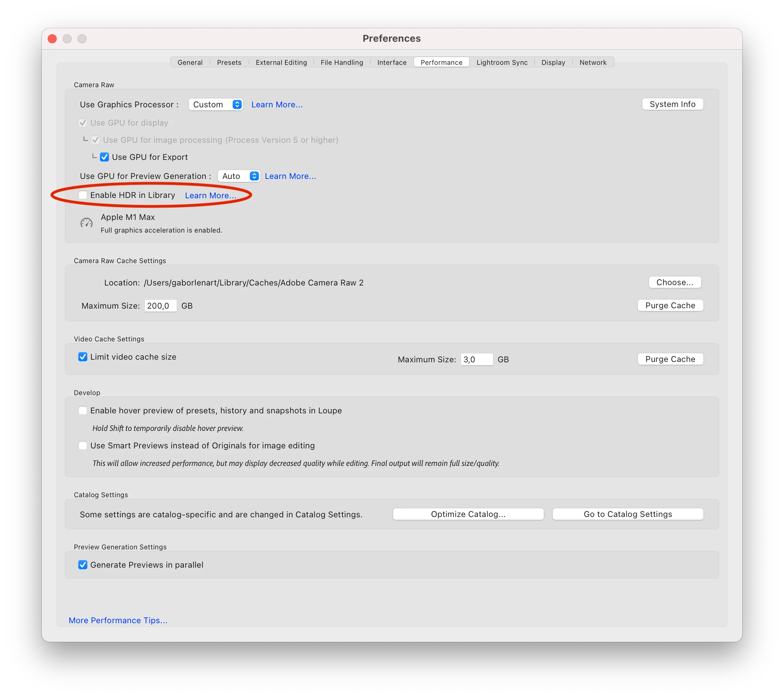Uncheck Use GPU for Export

pyautogui.click(x=104, y=157)
